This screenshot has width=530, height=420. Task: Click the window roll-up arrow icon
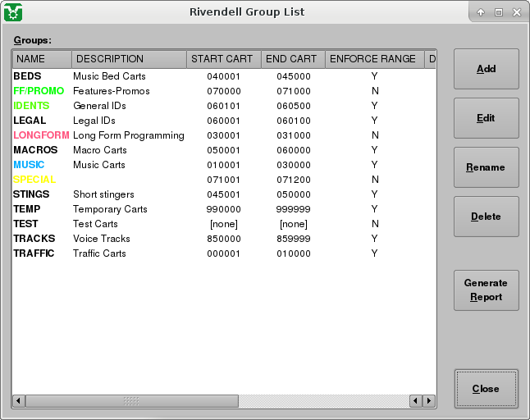coord(481,12)
